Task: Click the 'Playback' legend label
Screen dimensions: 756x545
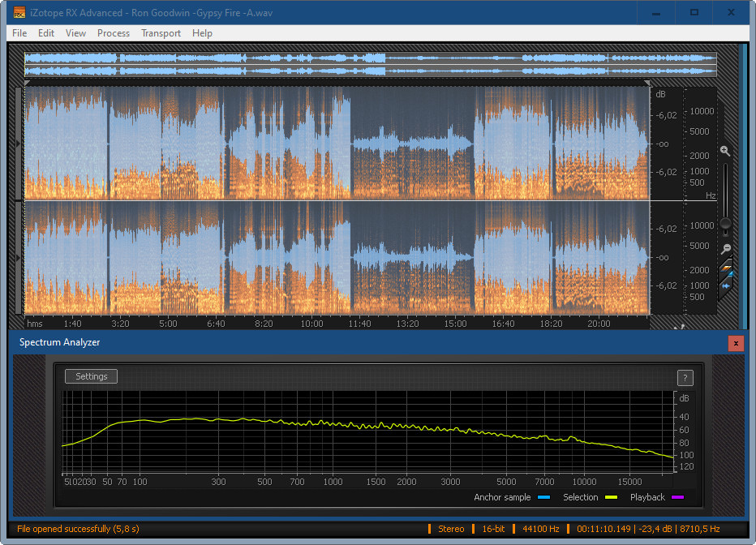Action: click(647, 497)
